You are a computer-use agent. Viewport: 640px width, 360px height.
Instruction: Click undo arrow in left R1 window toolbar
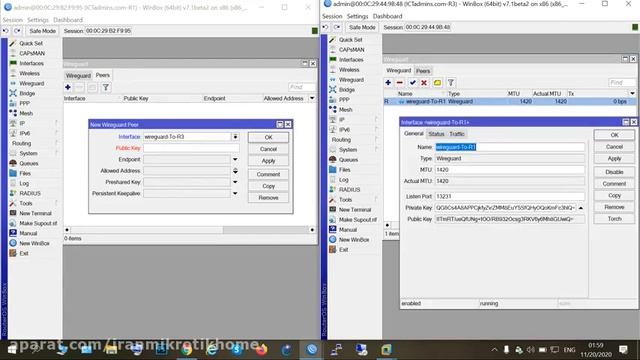6,31
